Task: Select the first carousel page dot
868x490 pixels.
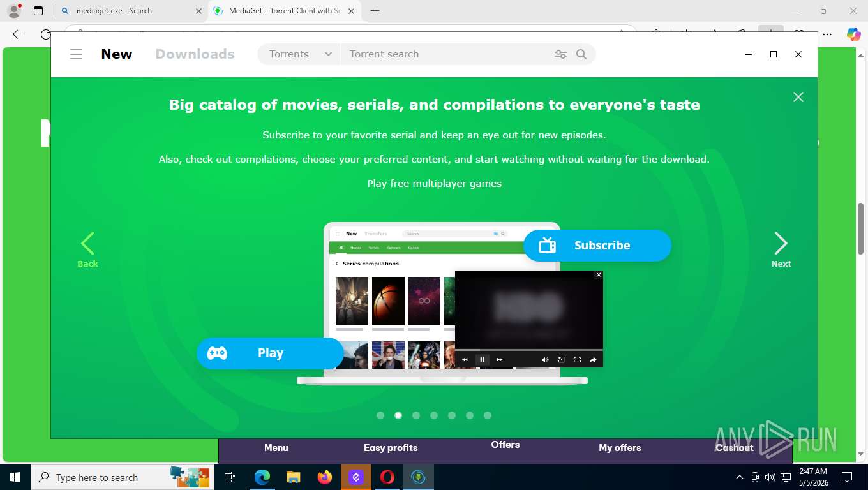Action: tap(380, 415)
